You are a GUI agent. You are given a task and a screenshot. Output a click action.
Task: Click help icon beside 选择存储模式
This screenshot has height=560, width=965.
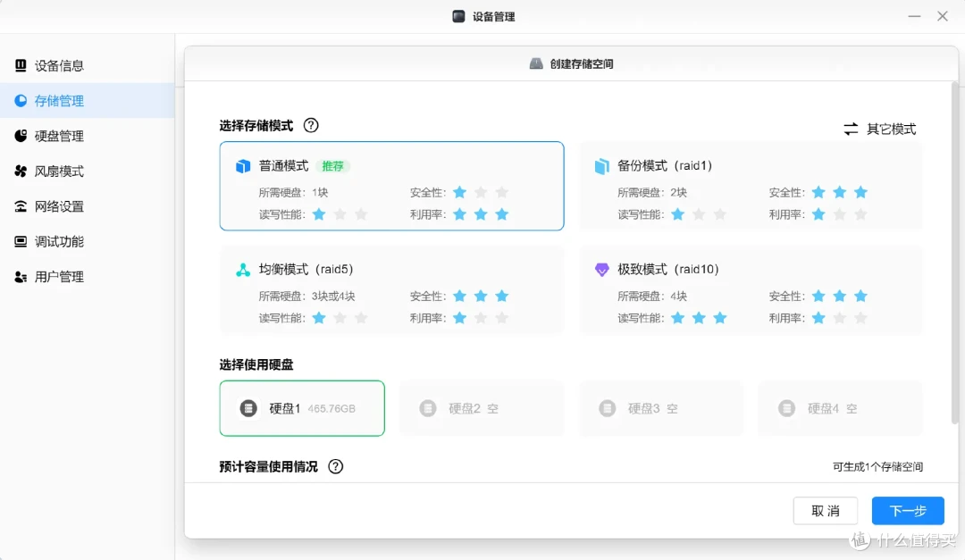311,126
